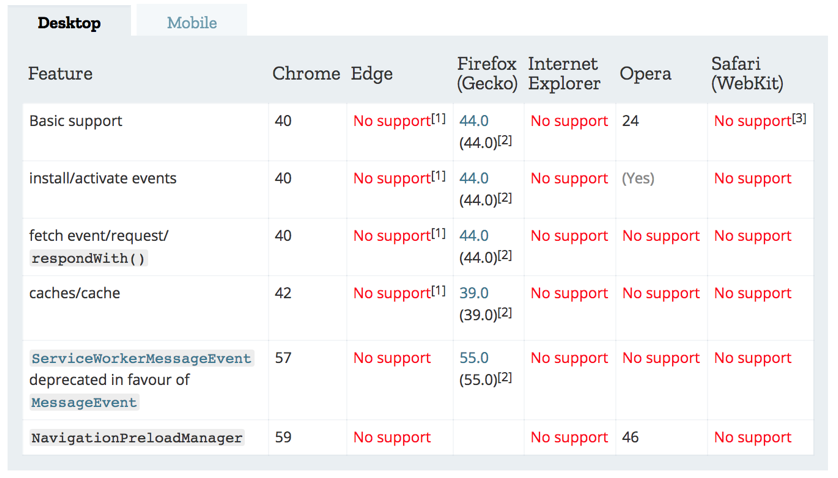Click Opera's (Yes) value for install/activate events
This screenshot has height=478, width=838.
638,178
